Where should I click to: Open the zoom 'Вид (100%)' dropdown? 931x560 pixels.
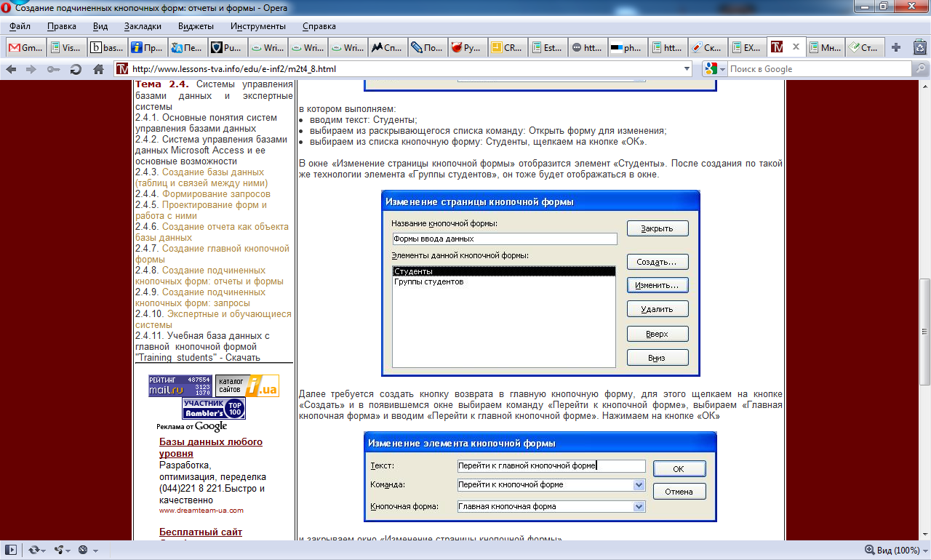(x=895, y=550)
